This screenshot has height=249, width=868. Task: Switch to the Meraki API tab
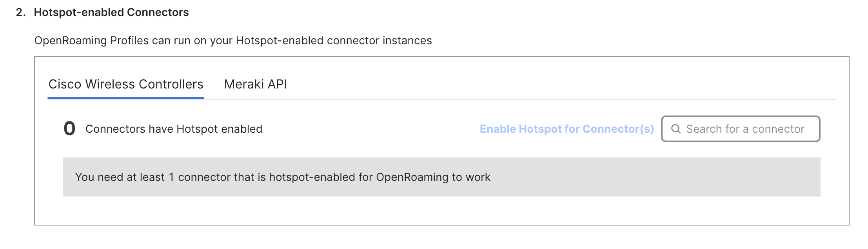click(256, 84)
